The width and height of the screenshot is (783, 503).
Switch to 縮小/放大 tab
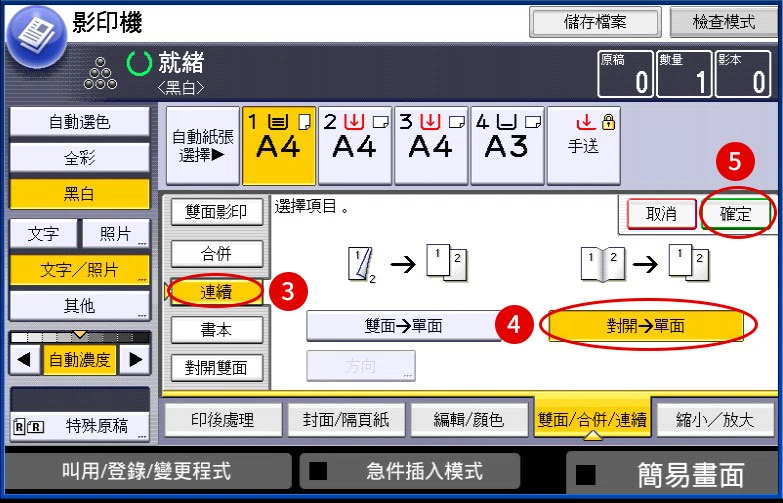[x=715, y=420]
